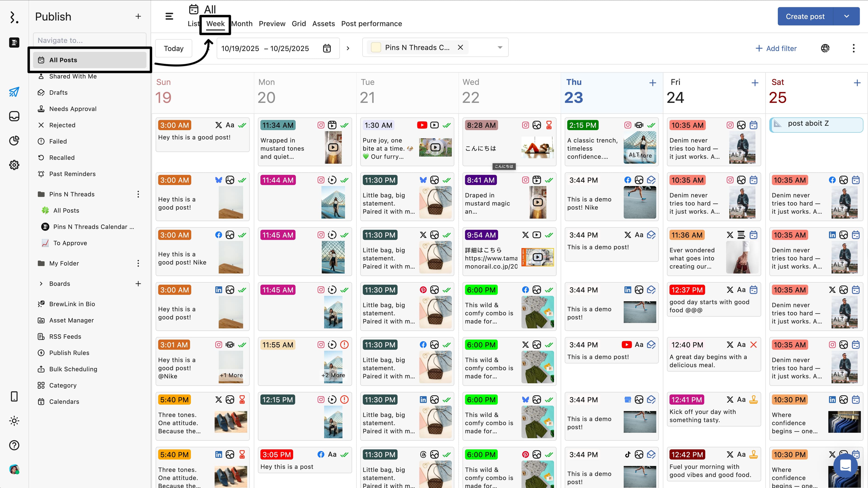Open the Post performance tab
This screenshot has width=868, height=488.
pyautogui.click(x=371, y=23)
